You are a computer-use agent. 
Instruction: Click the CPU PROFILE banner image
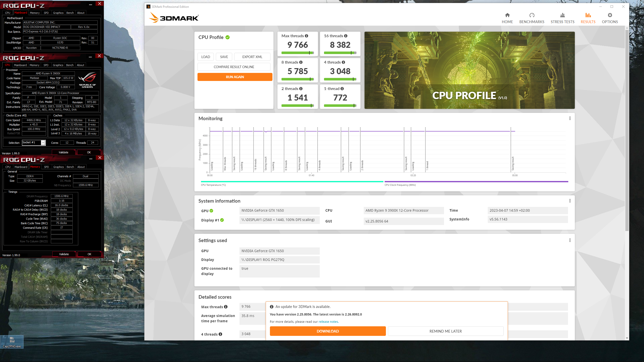coord(469,70)
